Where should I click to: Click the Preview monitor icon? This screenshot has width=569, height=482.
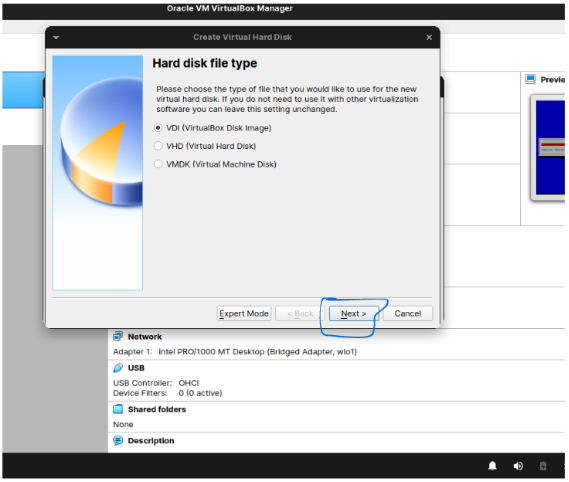[530, 79]
